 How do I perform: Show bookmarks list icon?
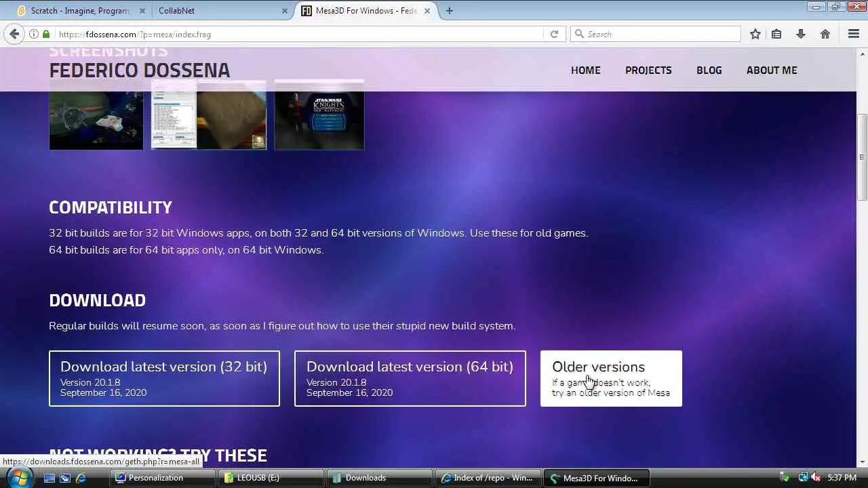776,34
